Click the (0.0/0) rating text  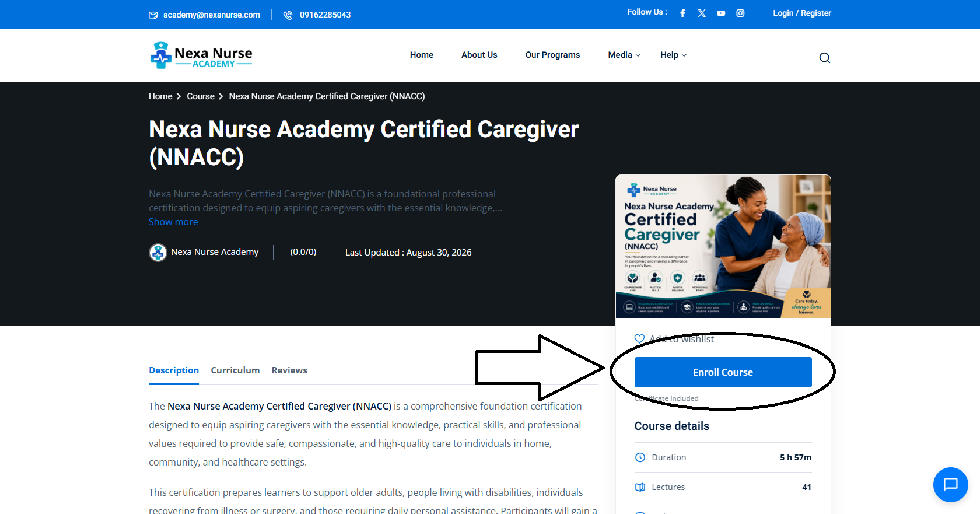point(303,252)
